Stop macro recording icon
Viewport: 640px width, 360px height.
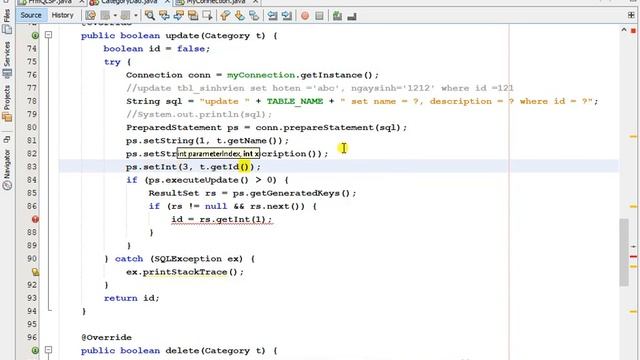click(319, 16)
